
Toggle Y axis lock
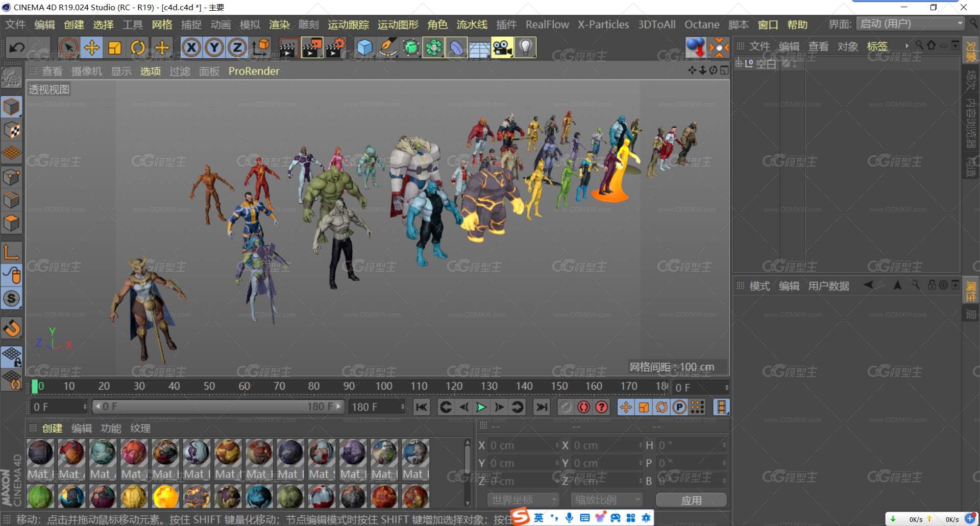click(214, 47)
